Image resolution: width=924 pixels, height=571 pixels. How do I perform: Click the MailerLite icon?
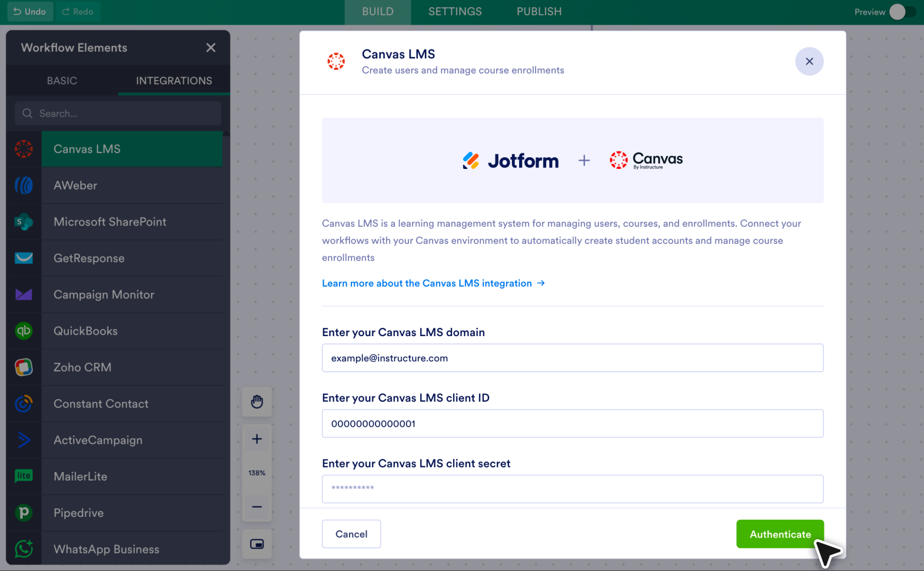(x=24, y=476)
